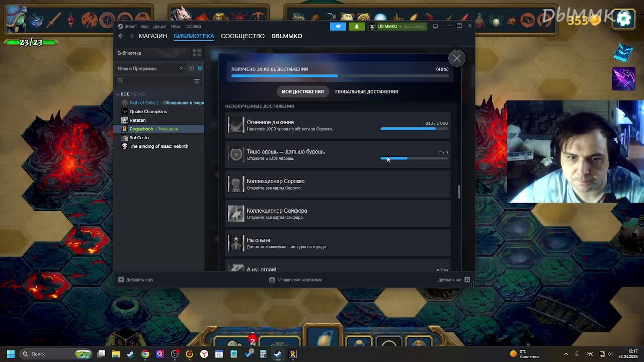Open the Игры menu
This screenshot has height=362, width=644.
click(x=176, y=26)
